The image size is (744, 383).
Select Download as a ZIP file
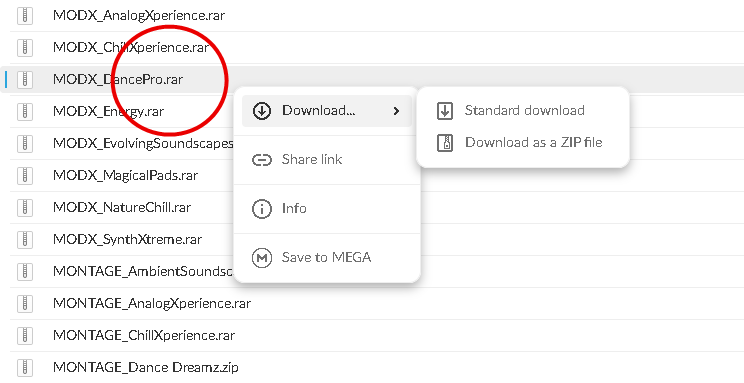[x=522, y=143]
